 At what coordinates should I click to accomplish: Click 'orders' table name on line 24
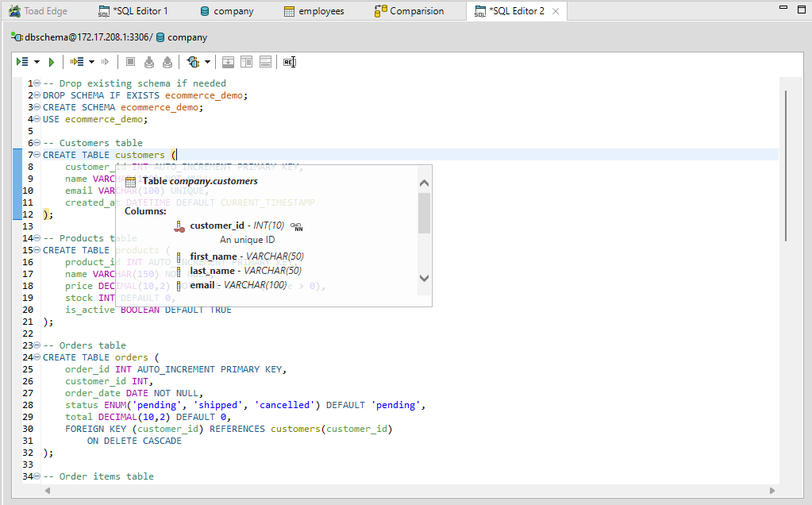[x=132, y=357]
